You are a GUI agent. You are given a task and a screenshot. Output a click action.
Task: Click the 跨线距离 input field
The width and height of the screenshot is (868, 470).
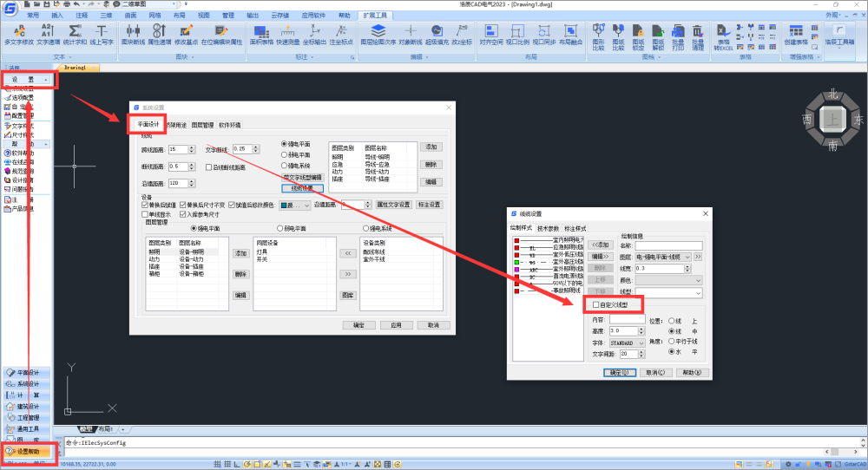pos(178,149)
